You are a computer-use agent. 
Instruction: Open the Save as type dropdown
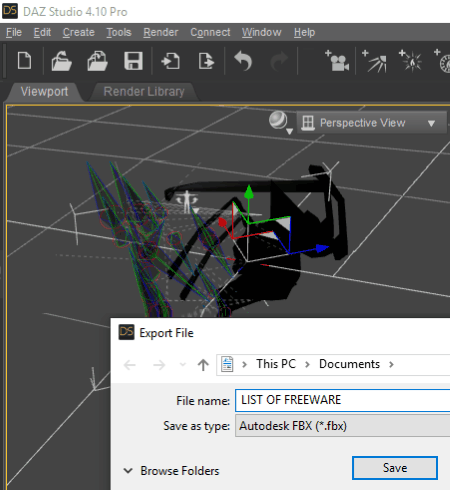tap(343, 426)
